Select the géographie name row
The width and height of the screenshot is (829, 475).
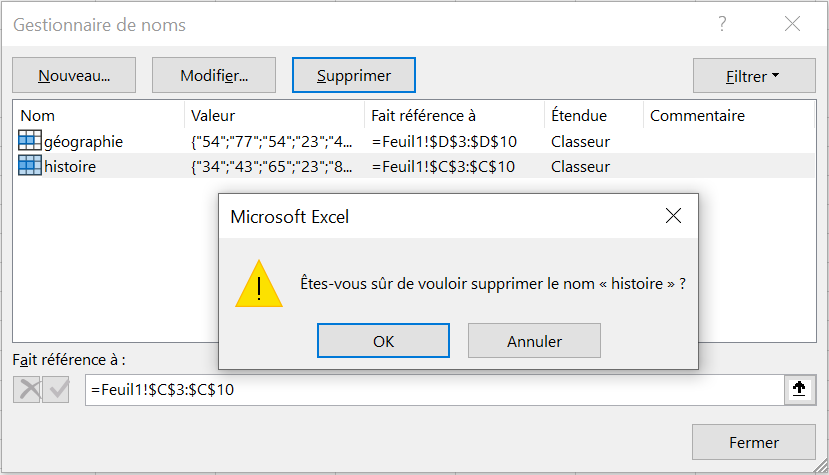click(414, 141)
